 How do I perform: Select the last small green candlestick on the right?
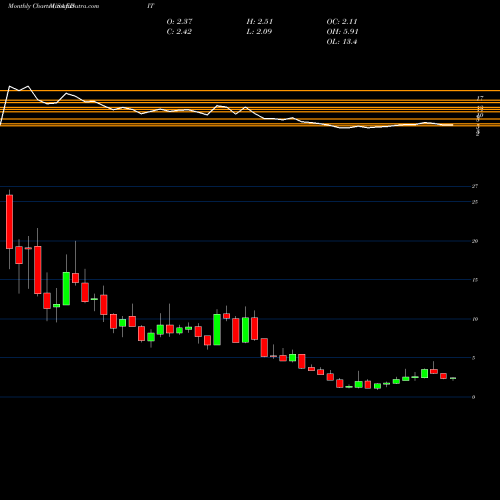pos(453,378)
